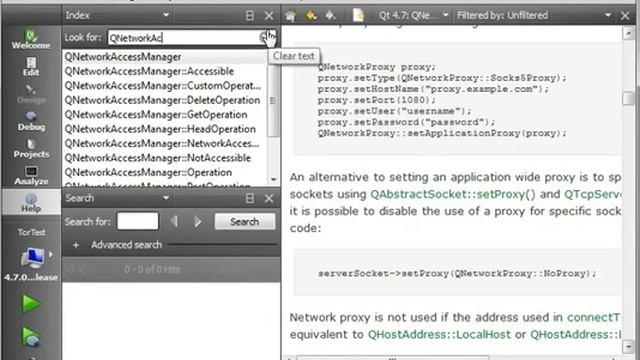The height and width of the screenshot is (360, 640).
Task: Click help page scroll down arrow
Action: 628,346
